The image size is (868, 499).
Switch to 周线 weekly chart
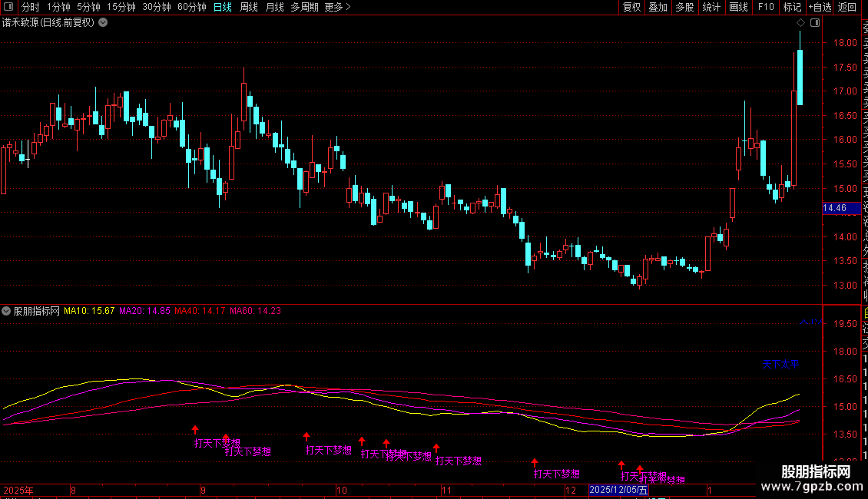point(249,7)
